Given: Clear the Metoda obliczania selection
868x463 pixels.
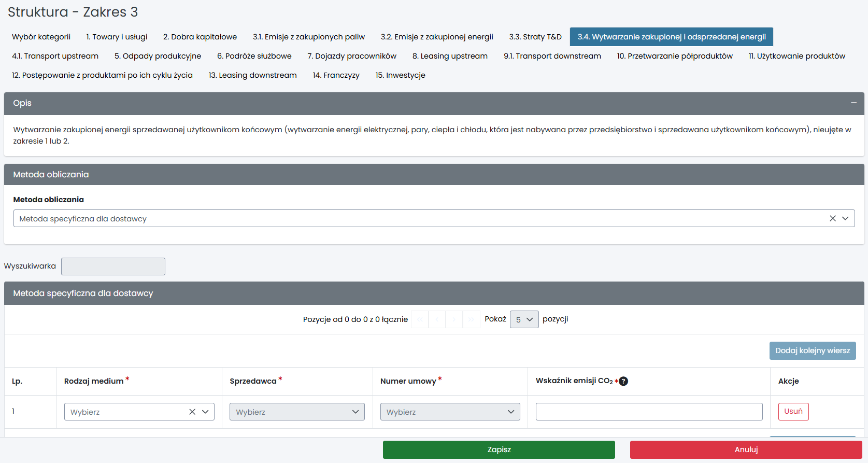Looking at the screenshot, I should (832, 219).
